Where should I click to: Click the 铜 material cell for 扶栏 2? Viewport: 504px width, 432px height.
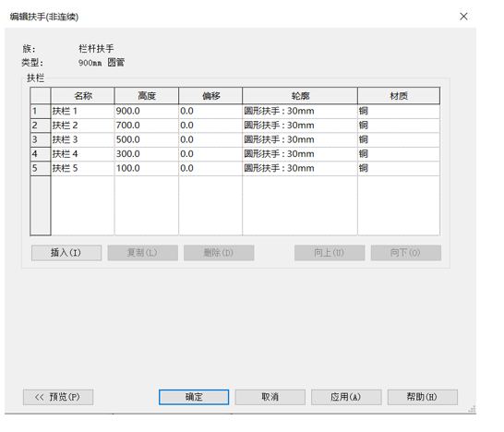point(399,126)
